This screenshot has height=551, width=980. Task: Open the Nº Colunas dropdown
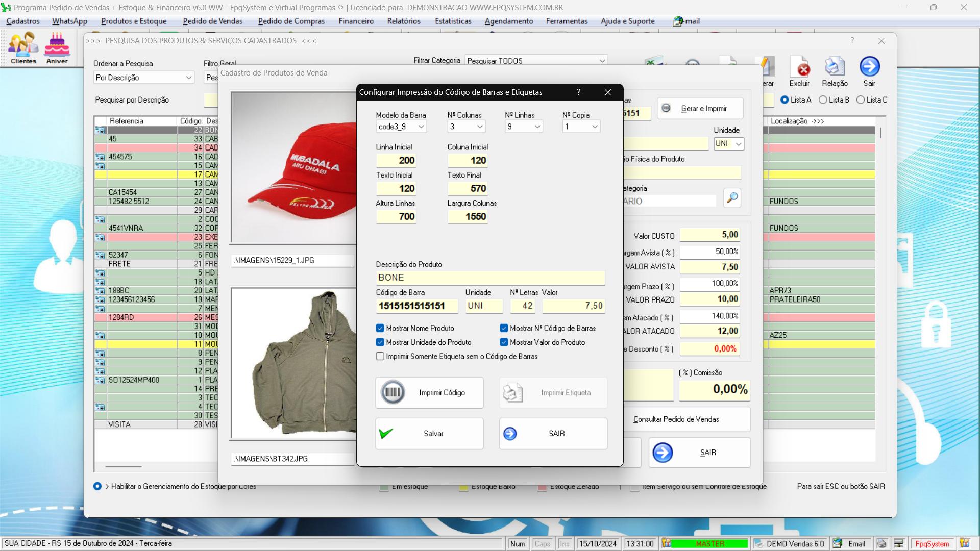[x=467, y=127]
